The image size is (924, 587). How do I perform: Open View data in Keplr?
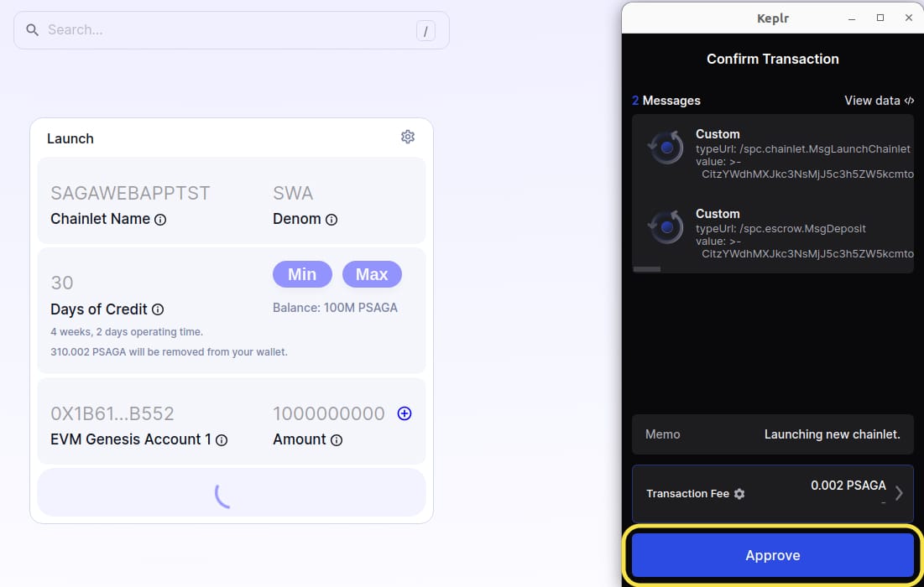[879, 101]
